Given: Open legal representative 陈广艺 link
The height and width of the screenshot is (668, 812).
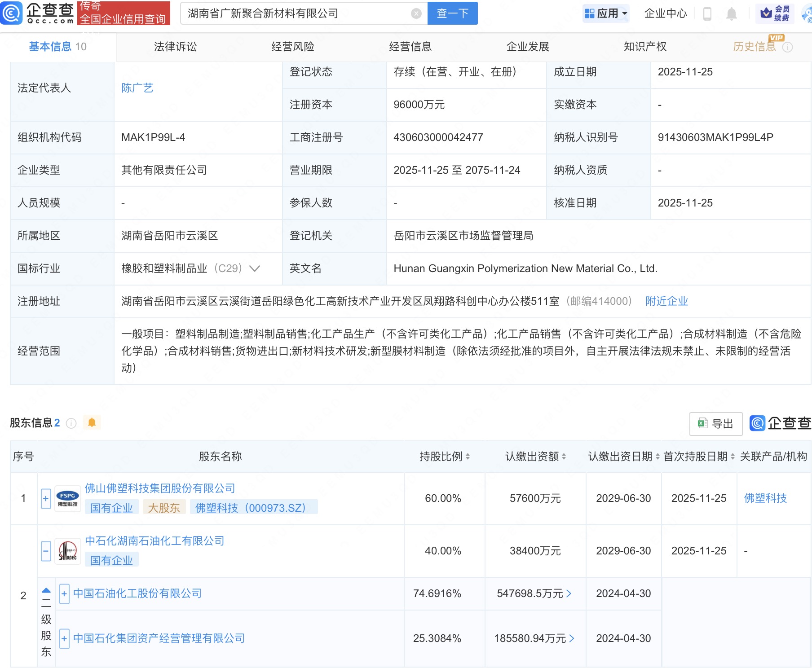Looking at the screenshot, I should click(137, 88).
